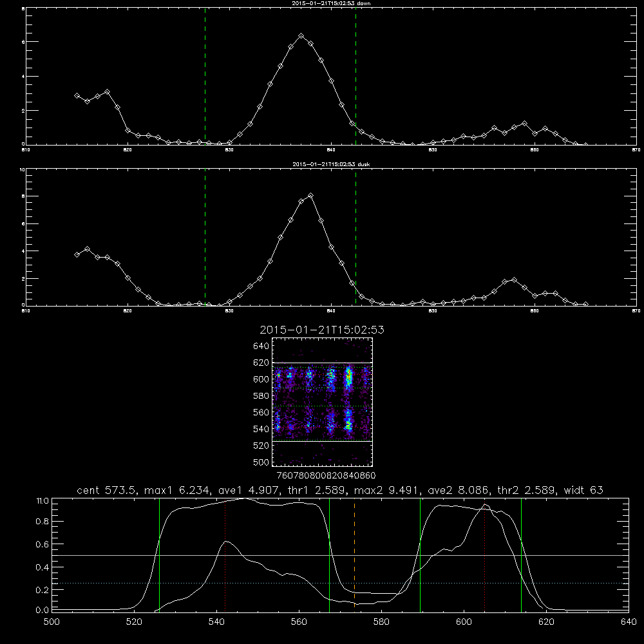644x644 pixels.
Task: Click the orange dashed center line
Action: pos(354,554)
